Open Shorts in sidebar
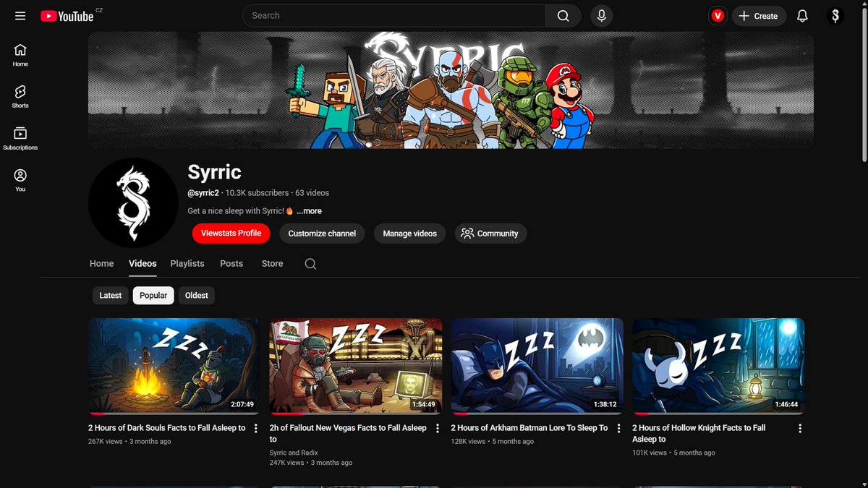Screen dimensions: 868x488 click(20, 96)
